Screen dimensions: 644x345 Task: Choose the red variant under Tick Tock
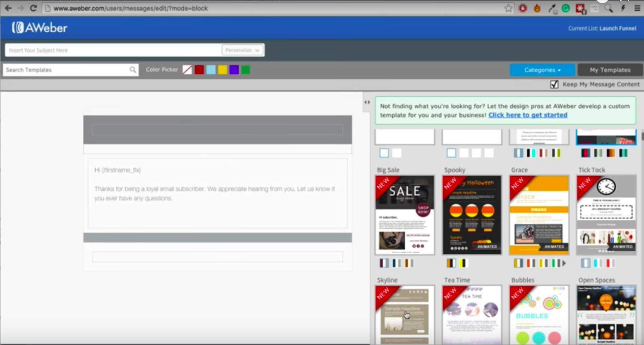610,263
